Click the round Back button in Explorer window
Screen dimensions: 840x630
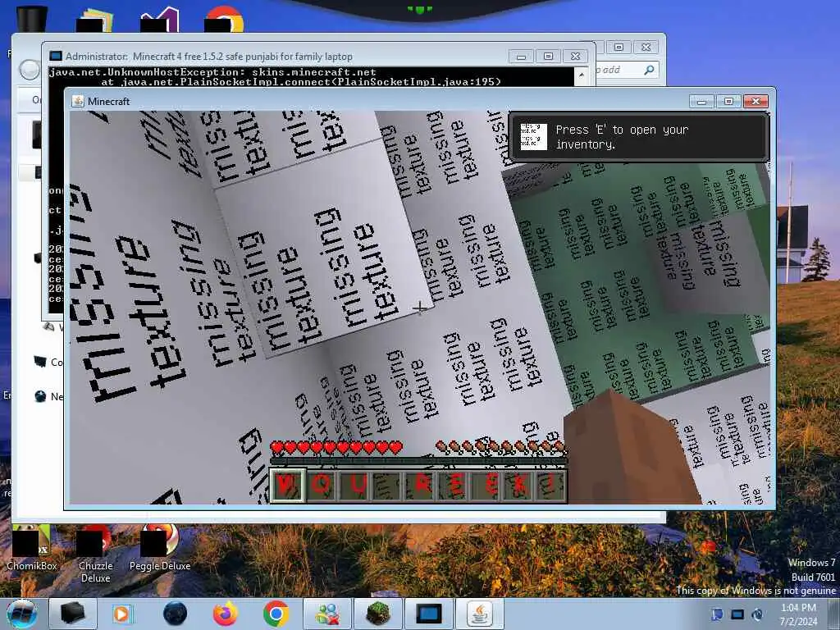(x=29, y=69)
